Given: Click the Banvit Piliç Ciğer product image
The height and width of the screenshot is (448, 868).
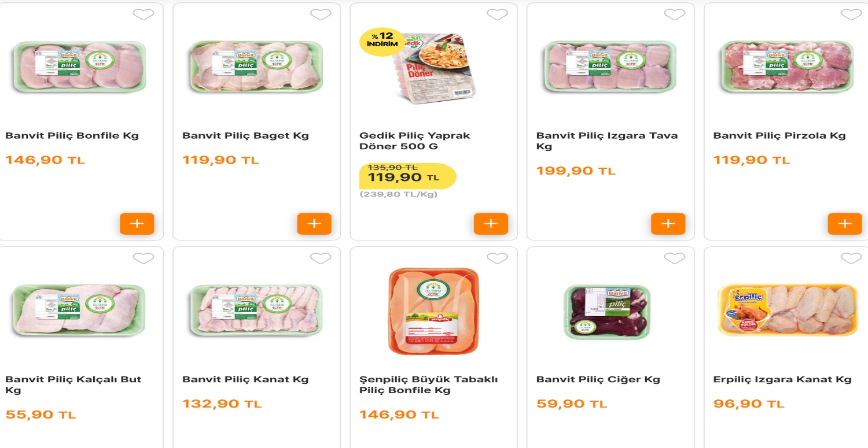Looking at the screenshot, I should coord(606,312).
